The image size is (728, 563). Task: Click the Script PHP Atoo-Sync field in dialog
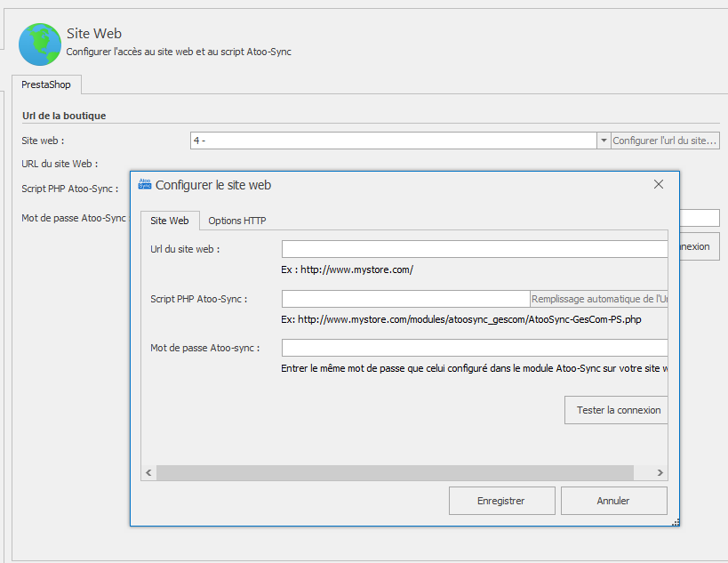coord(405,299)
